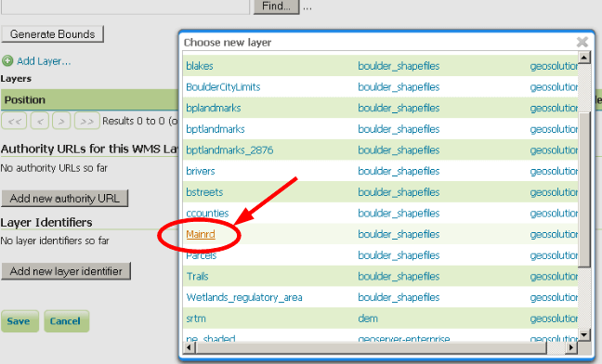The width and height of the screenshot is (602, 364).
Task: Choose the bptlandmarks layer
Action: (216, 129)
